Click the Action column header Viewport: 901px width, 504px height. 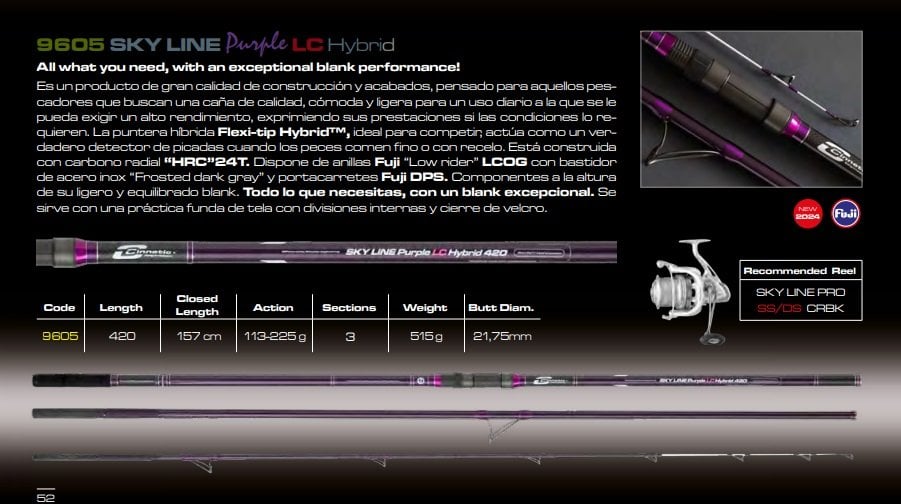click(273, 307)
